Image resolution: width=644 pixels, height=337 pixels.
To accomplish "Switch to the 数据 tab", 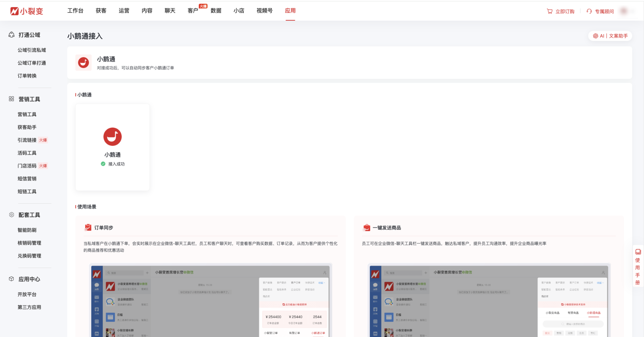I will (x=216, y=11).
